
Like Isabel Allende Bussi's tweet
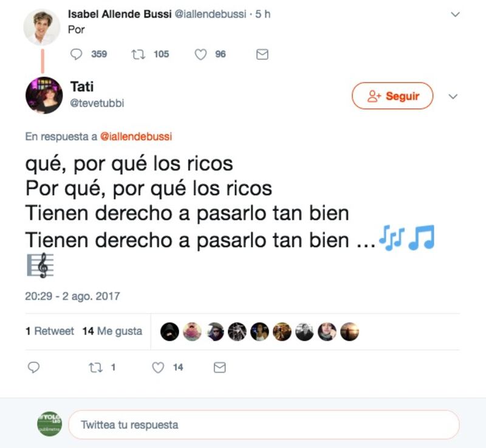click(200, 54)
